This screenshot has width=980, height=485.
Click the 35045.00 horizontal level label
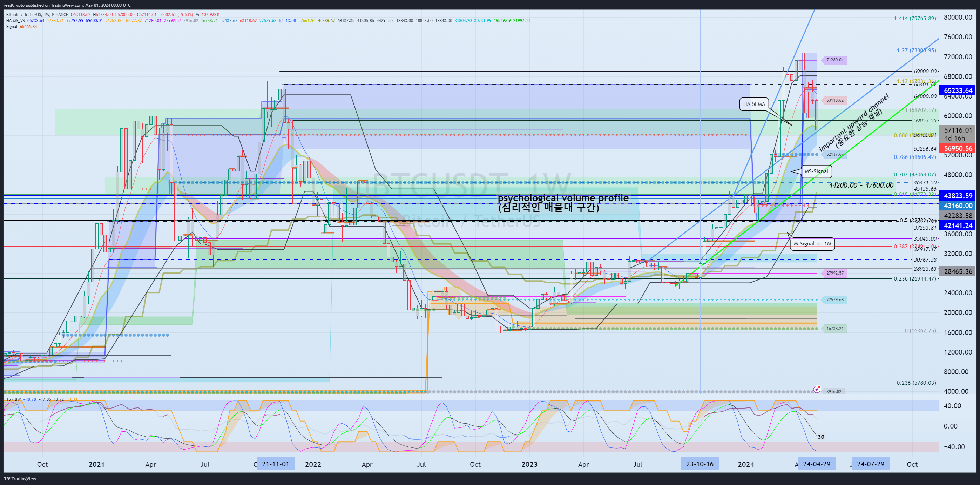(x=925, y=239)
